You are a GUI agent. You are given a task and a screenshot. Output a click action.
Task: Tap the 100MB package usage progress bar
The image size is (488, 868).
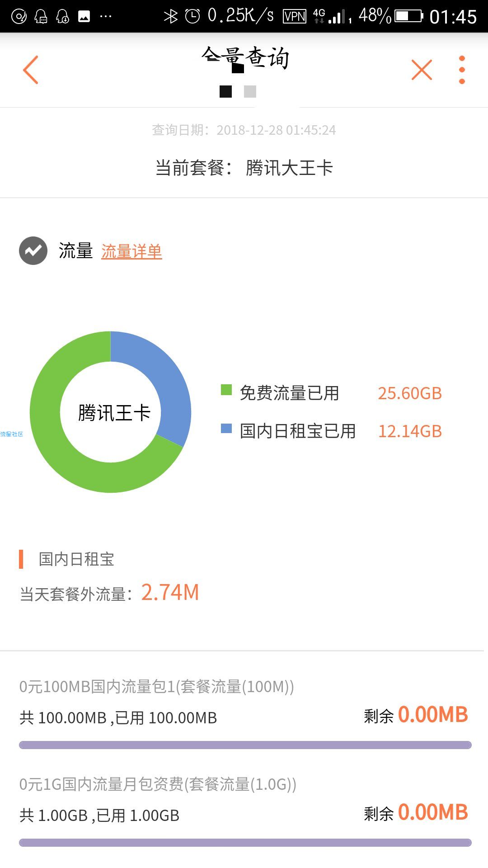click(x=245, y=745)
